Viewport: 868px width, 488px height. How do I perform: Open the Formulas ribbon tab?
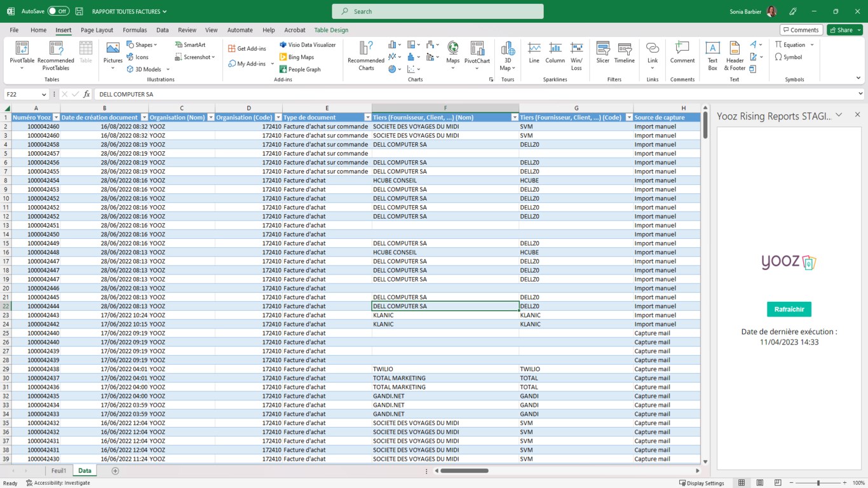click(134, 30)
